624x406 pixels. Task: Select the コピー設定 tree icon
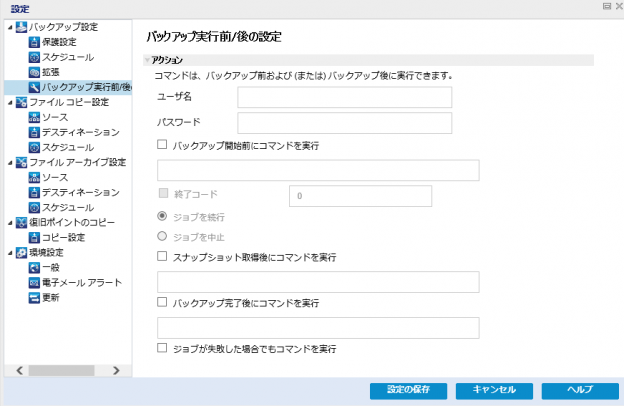pyautogui.click(x=34, y=237)
